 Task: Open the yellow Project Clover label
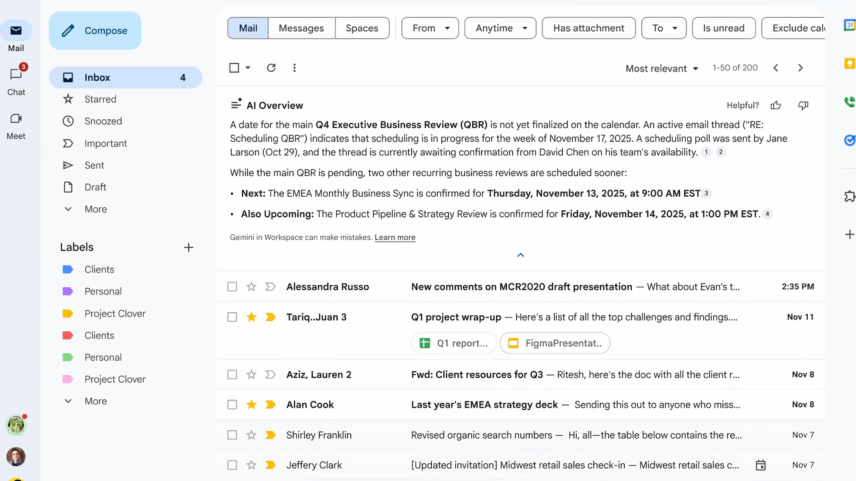pos(115,314)
